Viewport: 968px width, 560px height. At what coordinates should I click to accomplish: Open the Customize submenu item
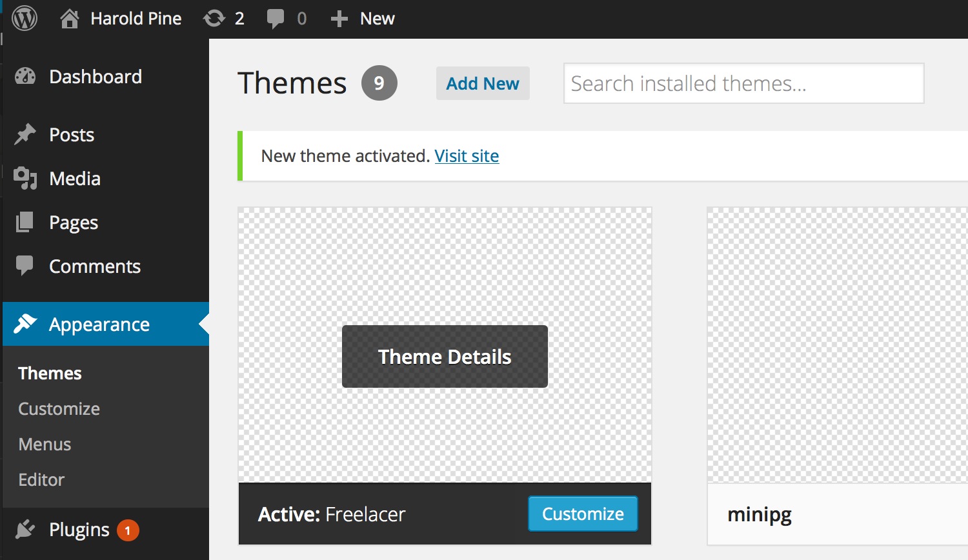click(59, 409)
